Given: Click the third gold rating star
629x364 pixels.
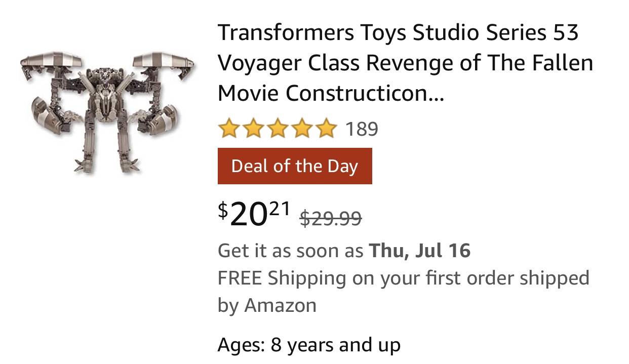Looking at the screenshot, I should [x=277, y=129].
